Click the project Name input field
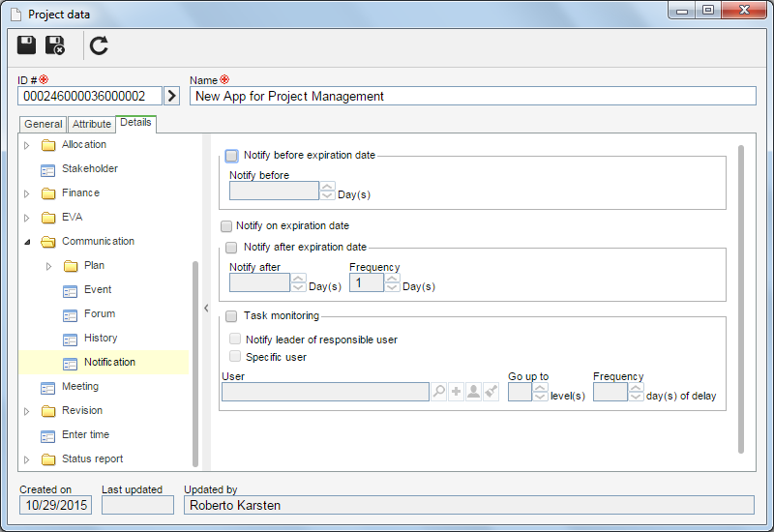Viewport: 774px width, 532px height. [x=472, y=96]
